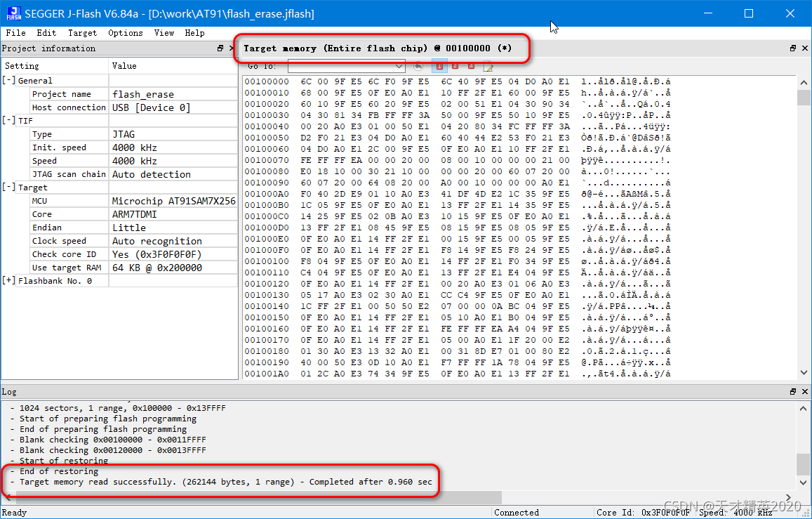812x519 pixels.
Task: Click memory address 00100100 row
Action: [458, 261]
